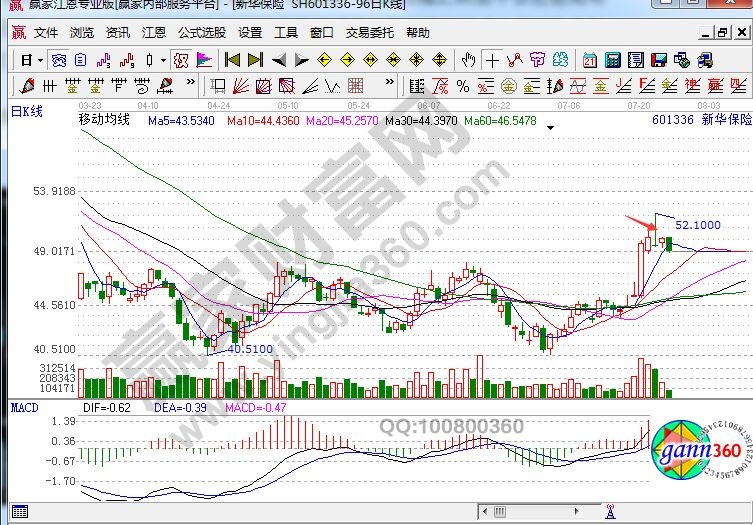Screen dimensions: 753x525
Task: Open the 帮助 menu
Action: (418, 33)
